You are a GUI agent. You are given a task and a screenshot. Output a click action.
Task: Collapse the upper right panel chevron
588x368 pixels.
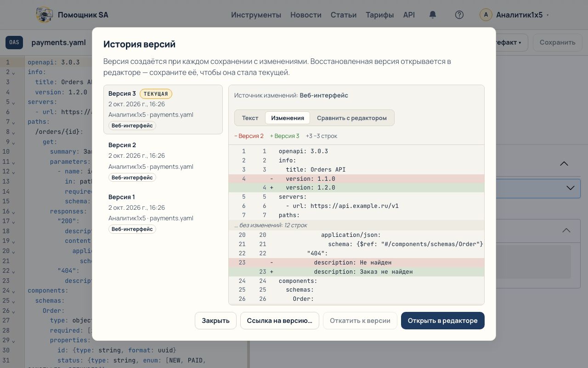(x=564, y=164)
